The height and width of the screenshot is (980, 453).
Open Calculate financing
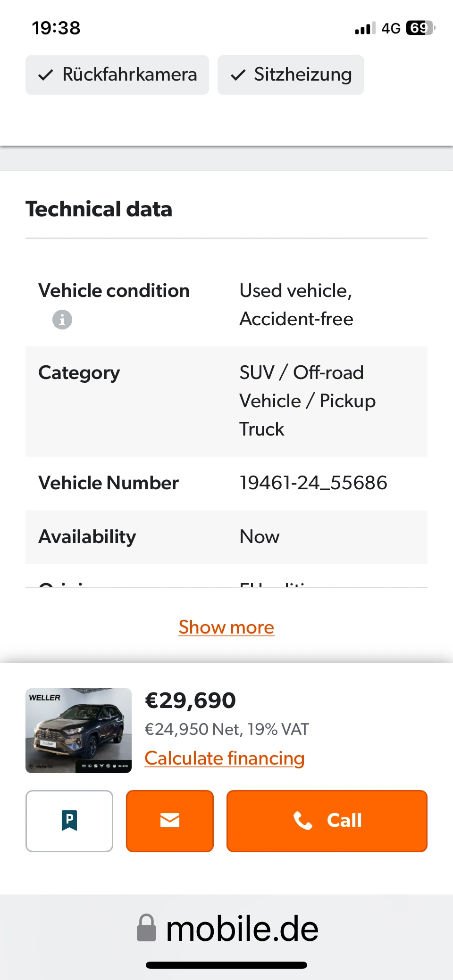point(225,758)
